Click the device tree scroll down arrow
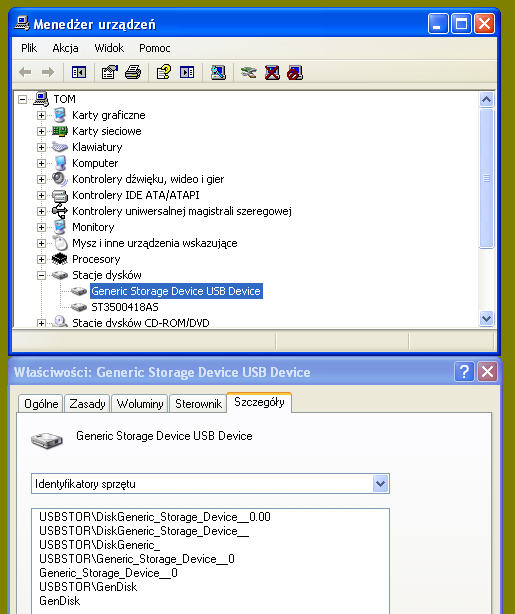The height and width of the screenshot is (614, 515). click(486, 318)
